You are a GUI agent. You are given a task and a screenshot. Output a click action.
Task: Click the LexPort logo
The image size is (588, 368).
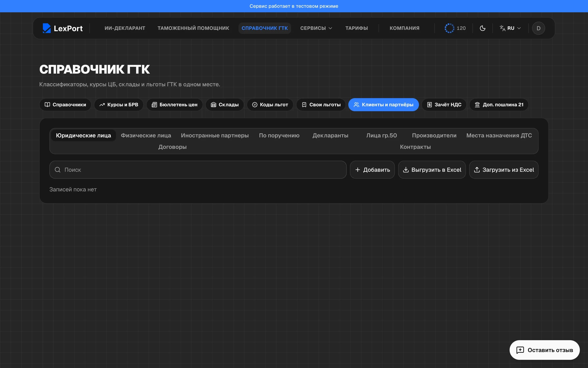tap(62, 28)
